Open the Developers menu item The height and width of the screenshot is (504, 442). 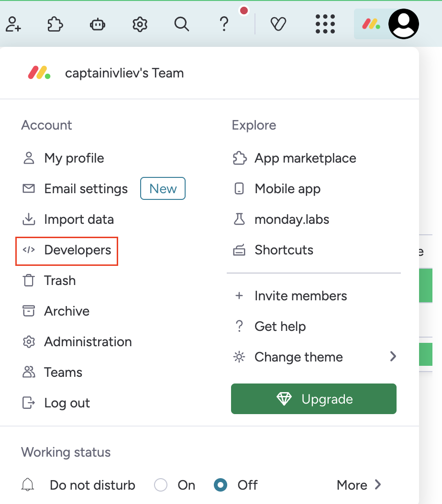[x=67, y=250]
